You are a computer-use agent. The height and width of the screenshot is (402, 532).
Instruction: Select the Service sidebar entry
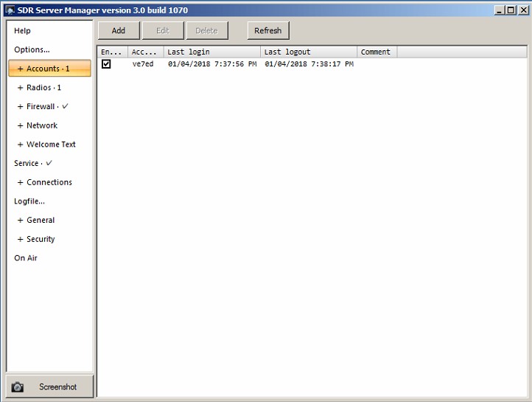pyautogui.click(x=33, y=163)
